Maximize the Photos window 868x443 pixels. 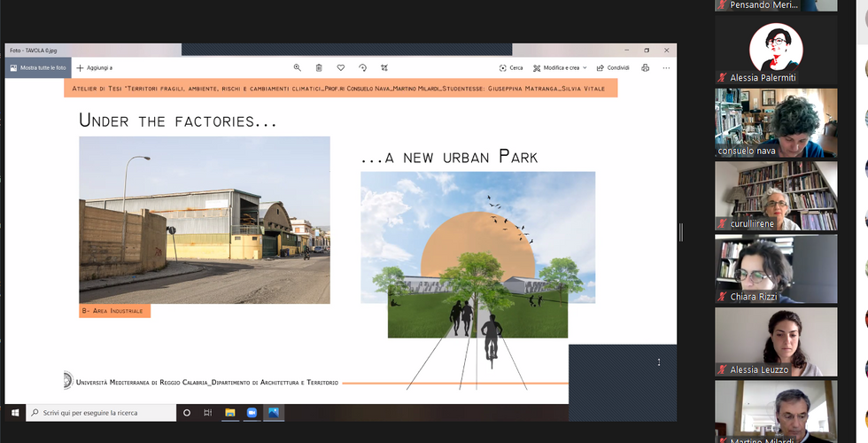click(646, 51)
